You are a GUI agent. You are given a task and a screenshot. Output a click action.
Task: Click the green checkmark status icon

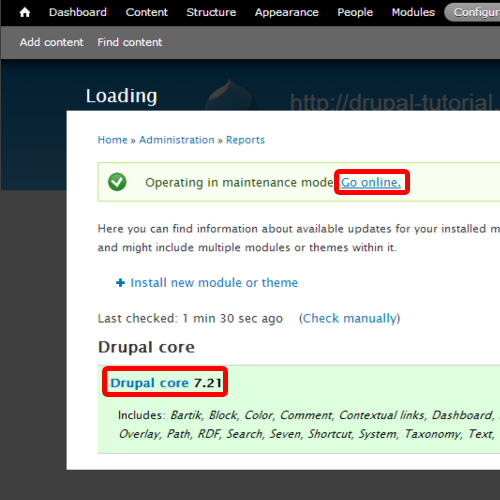tap(117, 182)
